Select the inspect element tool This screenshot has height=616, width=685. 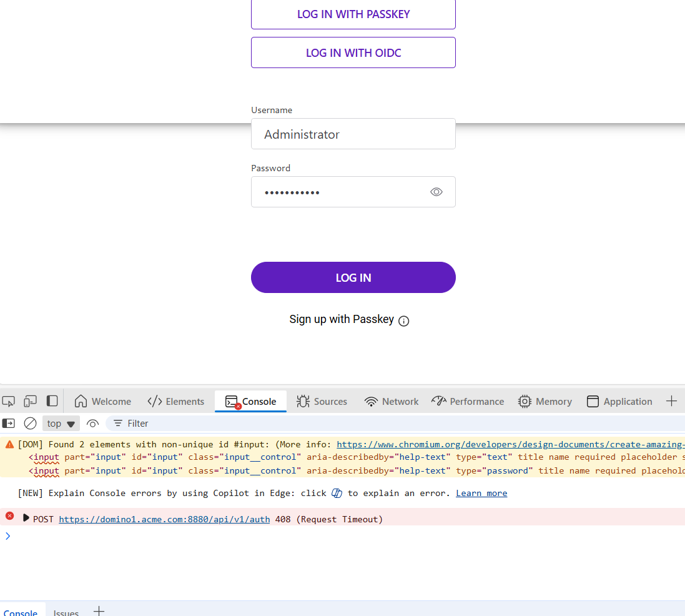[9, 400]
